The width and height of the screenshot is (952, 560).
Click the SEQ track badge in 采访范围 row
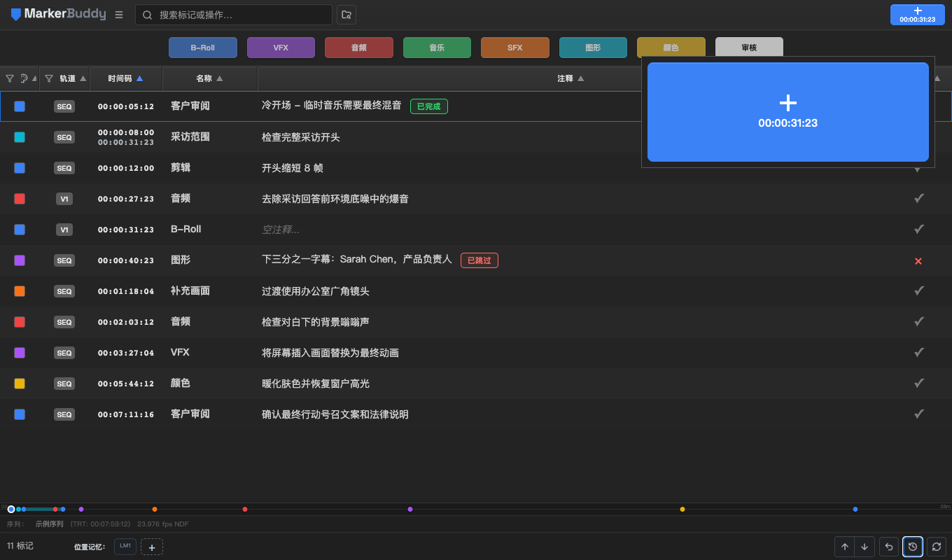(x=64, y=137)
